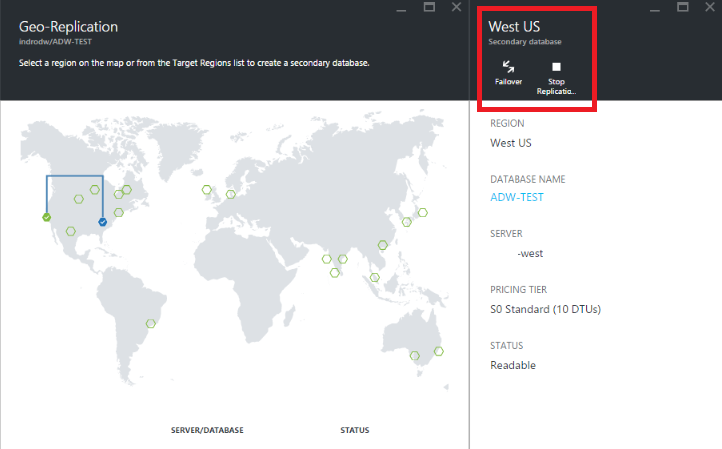The image size is (722, 449).
Task: Close the Geo-Replication blade
Action: 456,8
